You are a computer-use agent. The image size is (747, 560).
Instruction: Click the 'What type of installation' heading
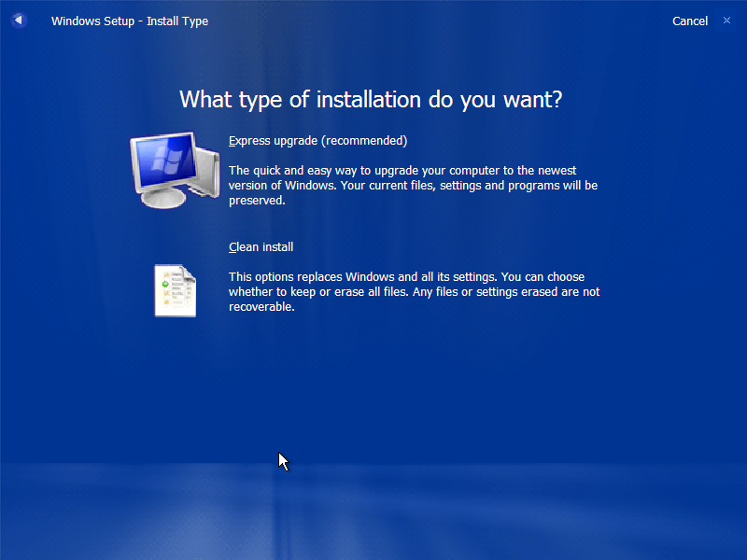(371, 100)
